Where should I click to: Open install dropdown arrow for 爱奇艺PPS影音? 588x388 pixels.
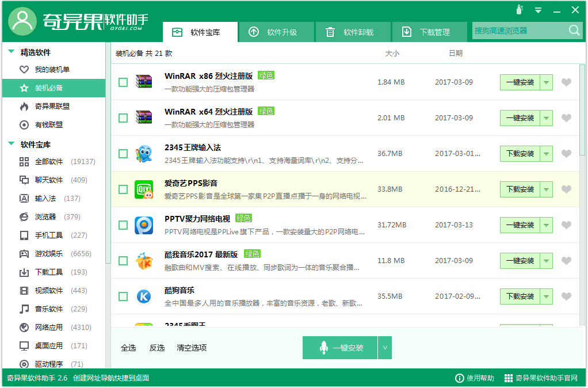(547, 189)
